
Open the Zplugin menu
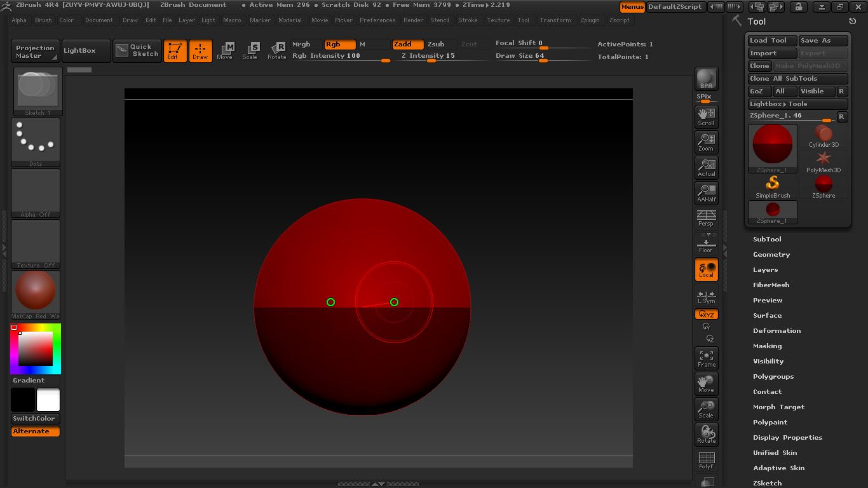click(x=590, y=20)
